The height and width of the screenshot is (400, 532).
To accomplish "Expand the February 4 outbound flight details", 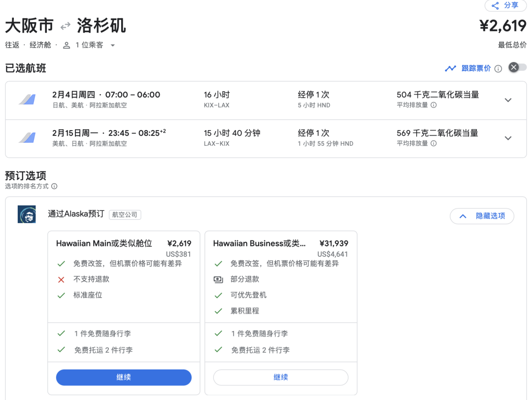I will click(508, 100).
